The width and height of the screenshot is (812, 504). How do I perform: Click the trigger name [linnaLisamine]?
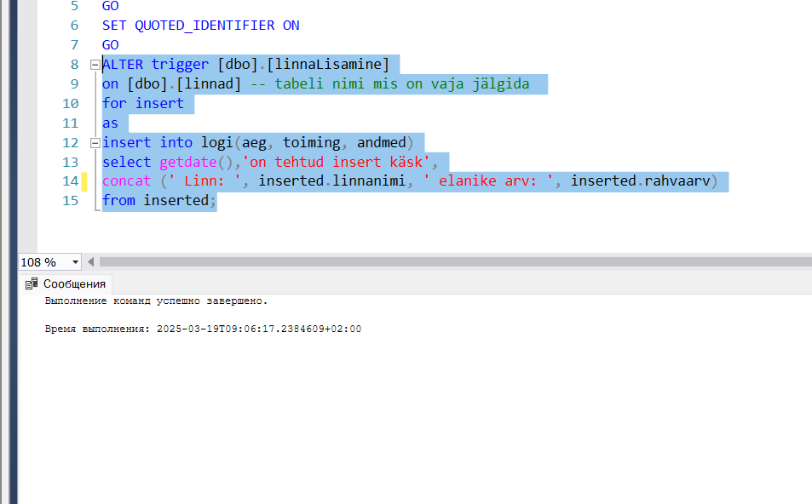tap(328, 64)
